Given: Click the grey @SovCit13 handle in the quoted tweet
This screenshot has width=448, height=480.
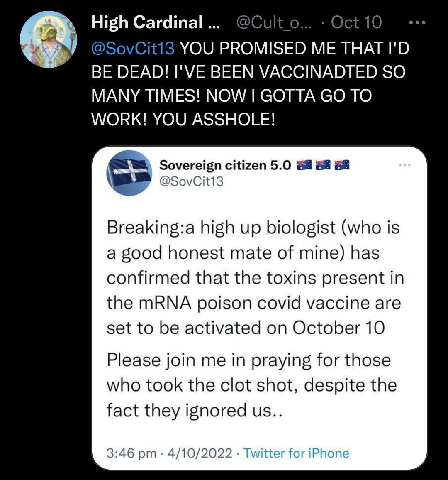Looking at the screenshot, I should (x=192, y=181).
